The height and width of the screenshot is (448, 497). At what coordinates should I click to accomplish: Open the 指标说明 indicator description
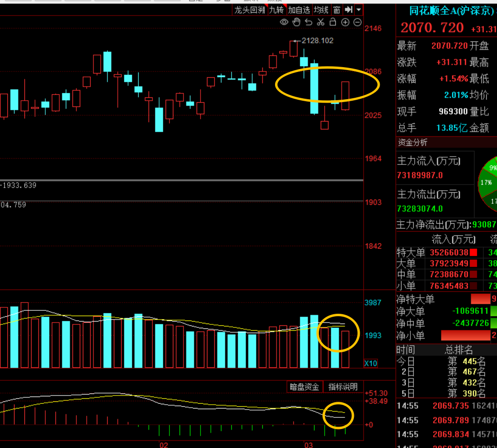click(x=343, y=387)
